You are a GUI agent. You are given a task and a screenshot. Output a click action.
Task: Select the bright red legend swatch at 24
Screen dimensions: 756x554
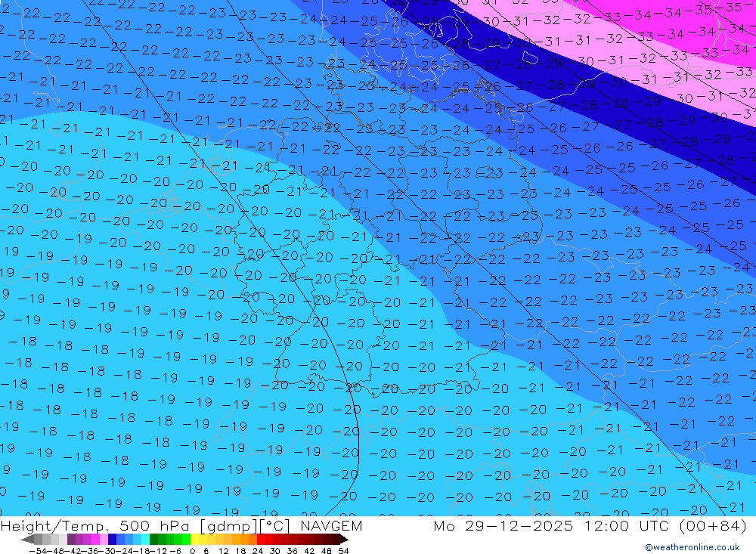(x=261, y=540)
